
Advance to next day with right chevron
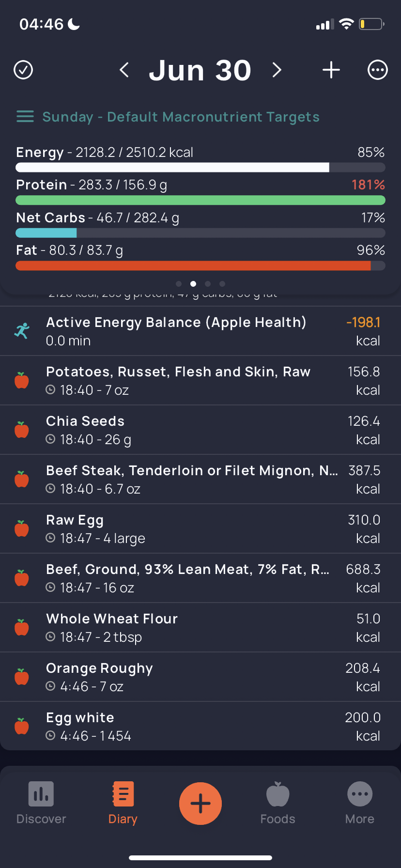(277, 70)
